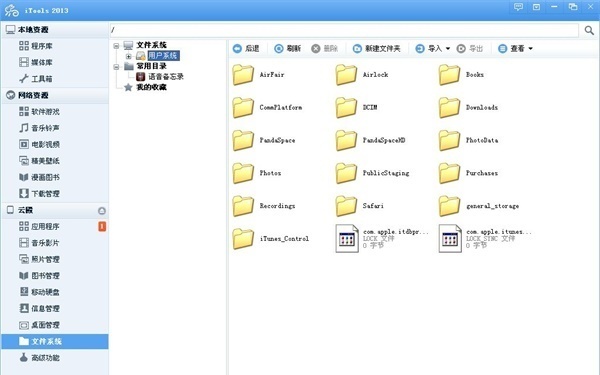Screen dimensions: 600x375
Task: Click the 刷新 refresh button
Action: 288,49
